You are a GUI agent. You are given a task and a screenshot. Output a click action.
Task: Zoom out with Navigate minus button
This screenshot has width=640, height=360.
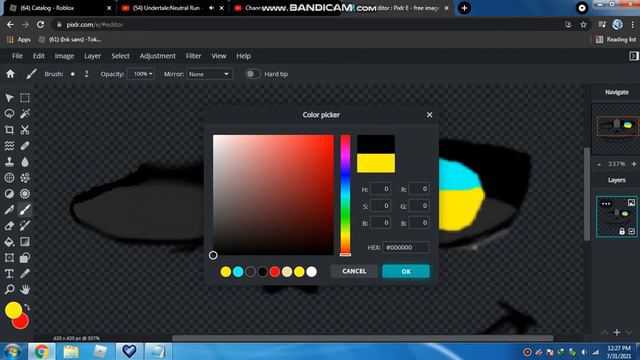point(599,164)
